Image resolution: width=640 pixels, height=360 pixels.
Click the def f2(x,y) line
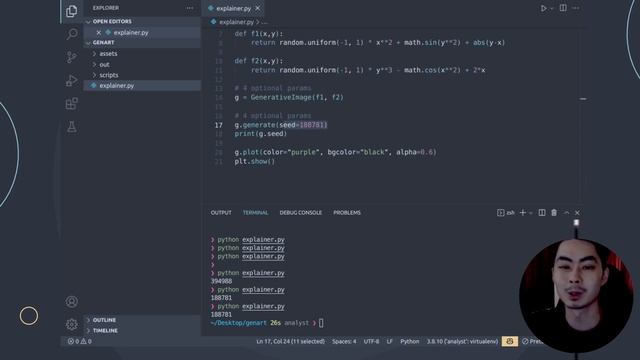click(x=259, y=61)
